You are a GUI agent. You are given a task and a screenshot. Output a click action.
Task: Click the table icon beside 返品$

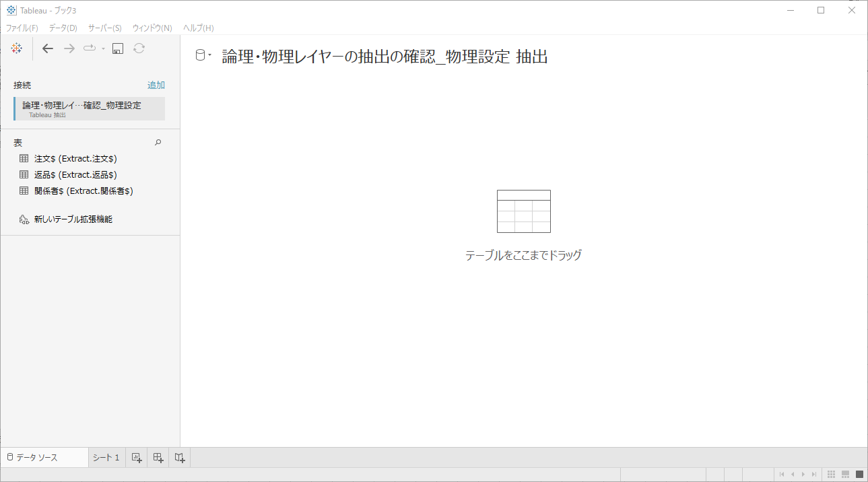tap(24, 175)
